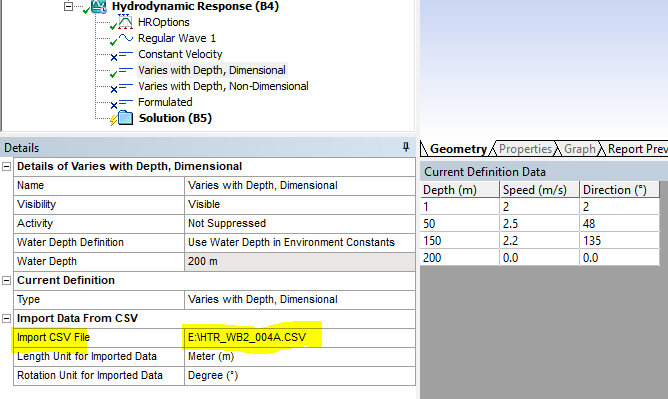Open Rotation Unit for Imported Data dropdown
The height and width of the screenshot is (399, 668).
pyautogui.click(x=300, y=376)
